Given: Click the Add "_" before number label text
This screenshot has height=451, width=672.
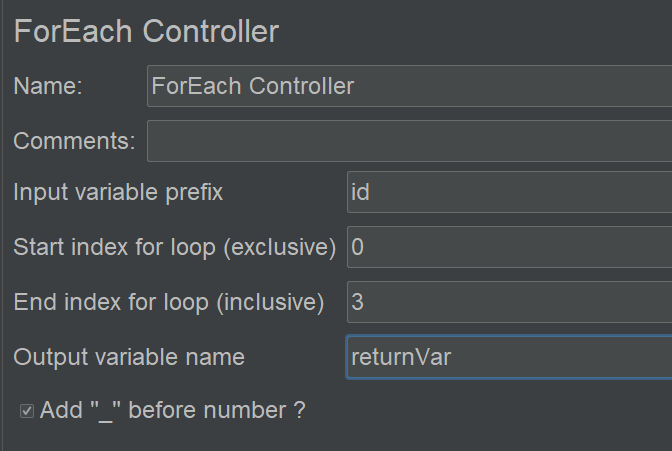Looking at the screenshot, I should click(172, 410).
